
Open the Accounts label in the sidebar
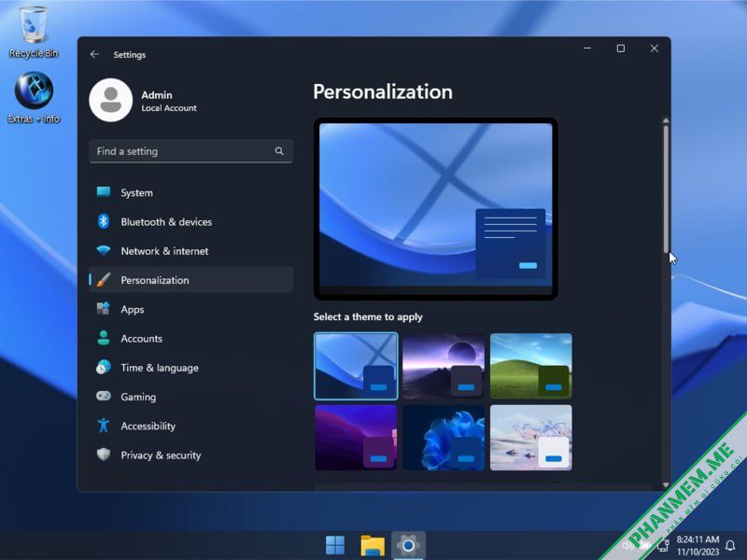tap(142, 338)
